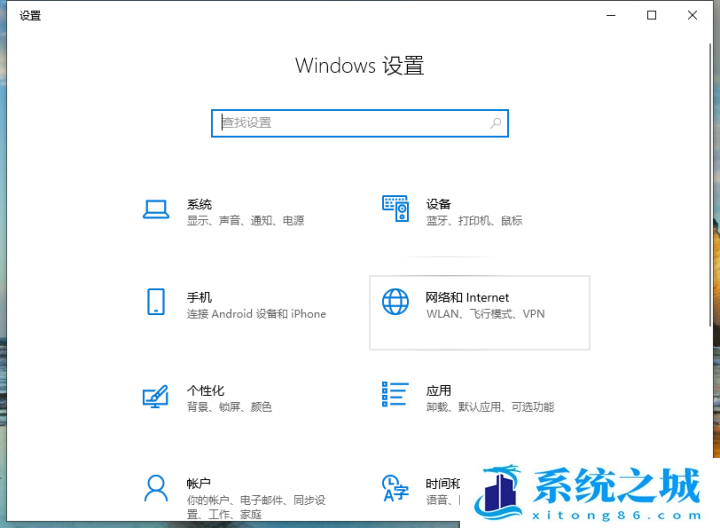This screenshot has height=528, width=720.
Task: Go to 个性化 settings
Action: point(205,390)
